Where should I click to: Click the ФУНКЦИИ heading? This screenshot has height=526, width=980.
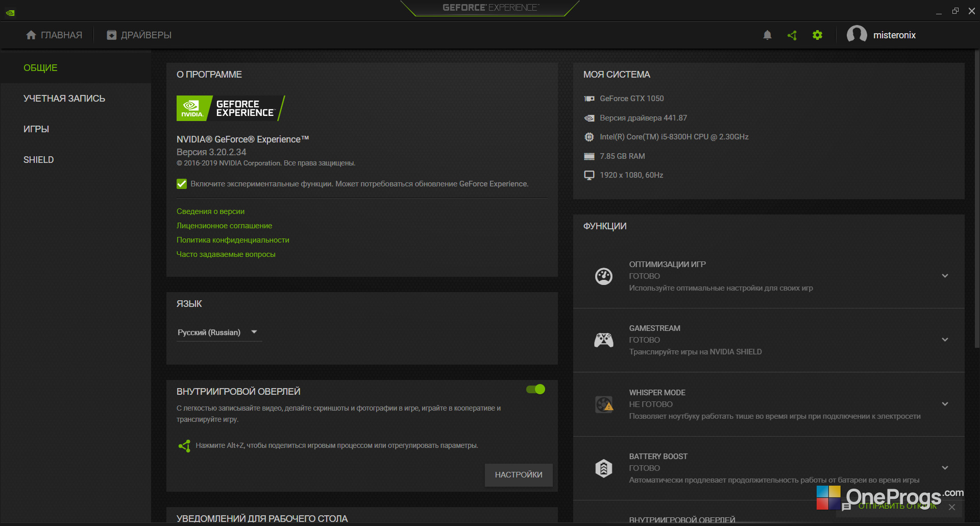605,226
